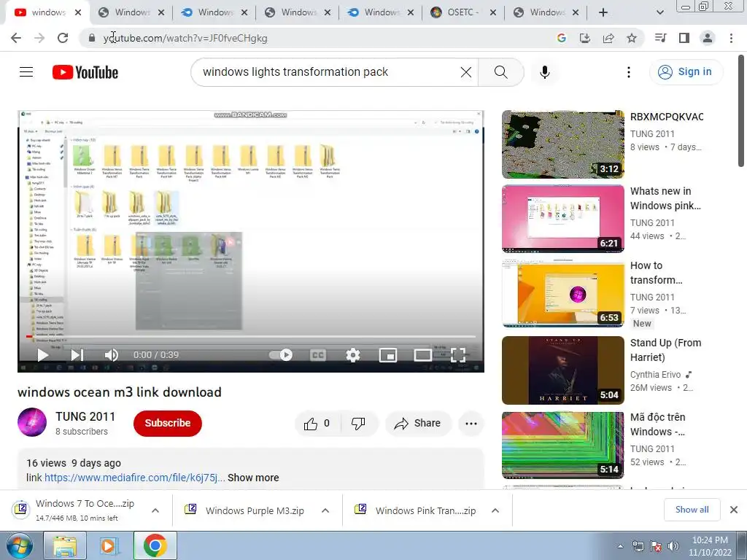Enable miniplayer mode
Image resolution: width=747 pixels, height=560 pixels.
pyautogui.click(x=388, y=355)
